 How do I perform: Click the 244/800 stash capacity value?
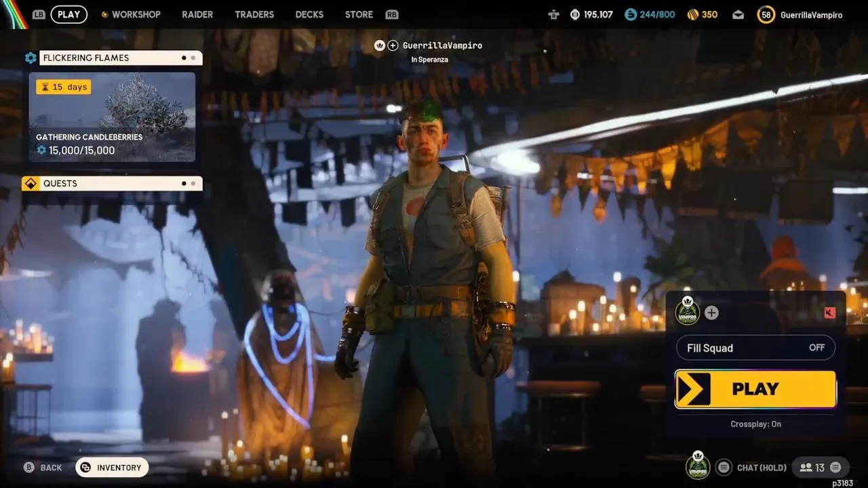(x=657, y=14)
